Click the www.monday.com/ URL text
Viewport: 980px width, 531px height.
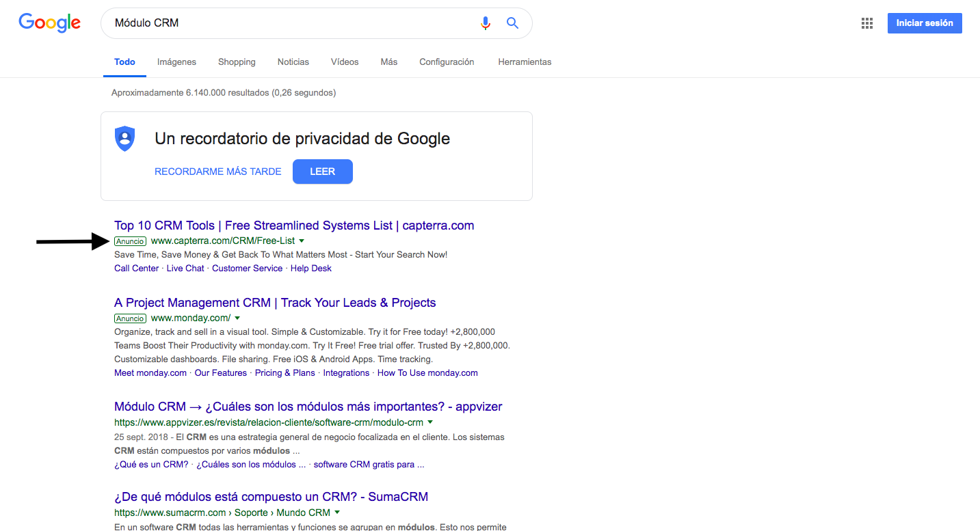(x=191, y=318)
